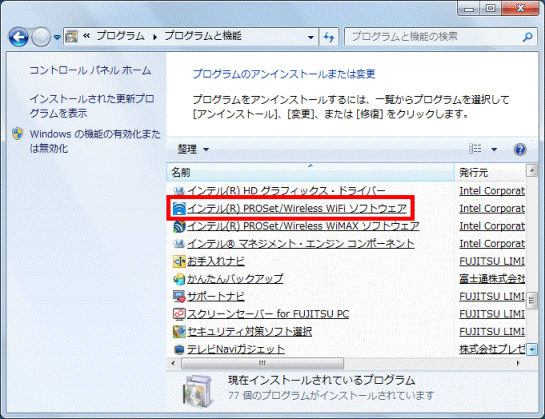Image resolution: width=545 pixels, height=419 pixels.
Task: Click the vertical scrollbar thumb
Action: 532,301
